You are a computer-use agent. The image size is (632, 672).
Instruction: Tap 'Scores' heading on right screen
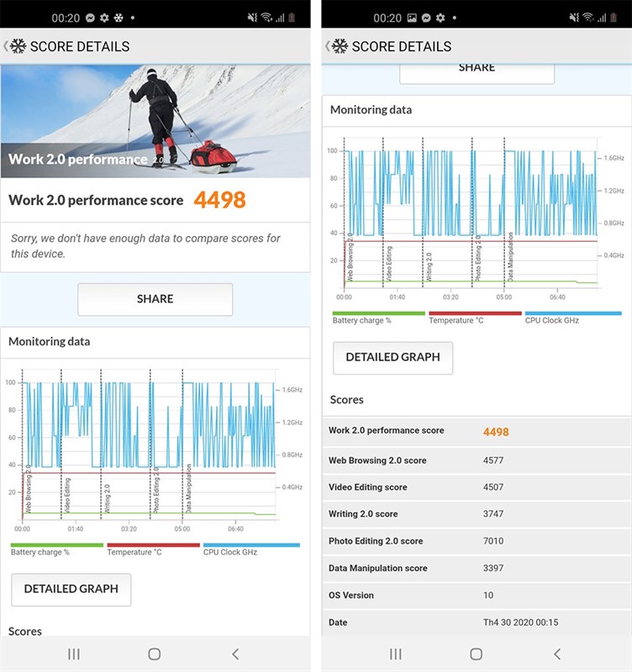(346, 400)
